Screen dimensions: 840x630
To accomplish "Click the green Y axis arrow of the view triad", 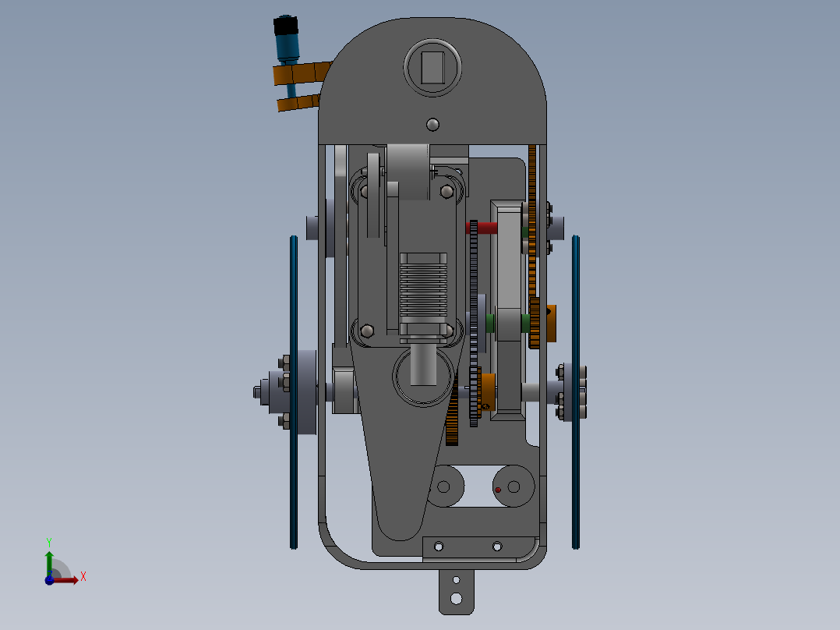I will [49, 564].
